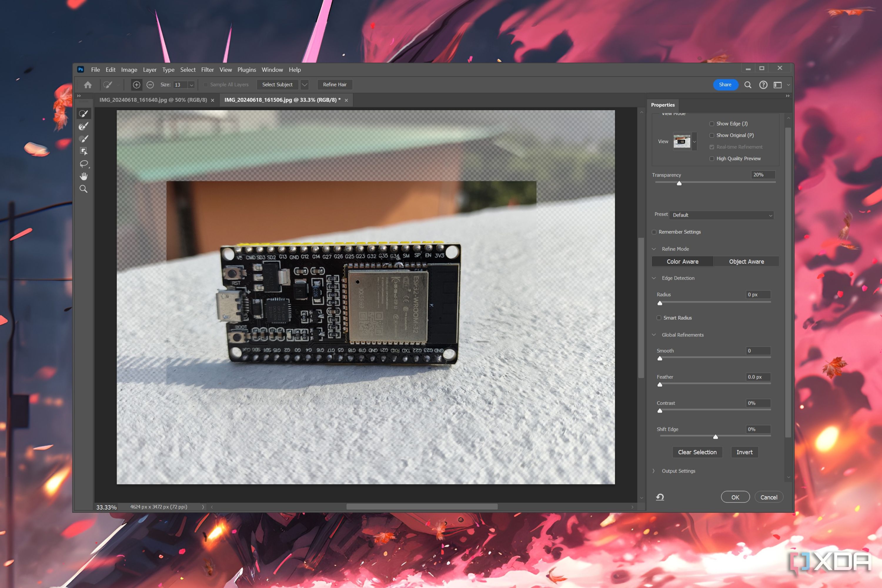Toggle Real-time Refinement checkbox

712,147
